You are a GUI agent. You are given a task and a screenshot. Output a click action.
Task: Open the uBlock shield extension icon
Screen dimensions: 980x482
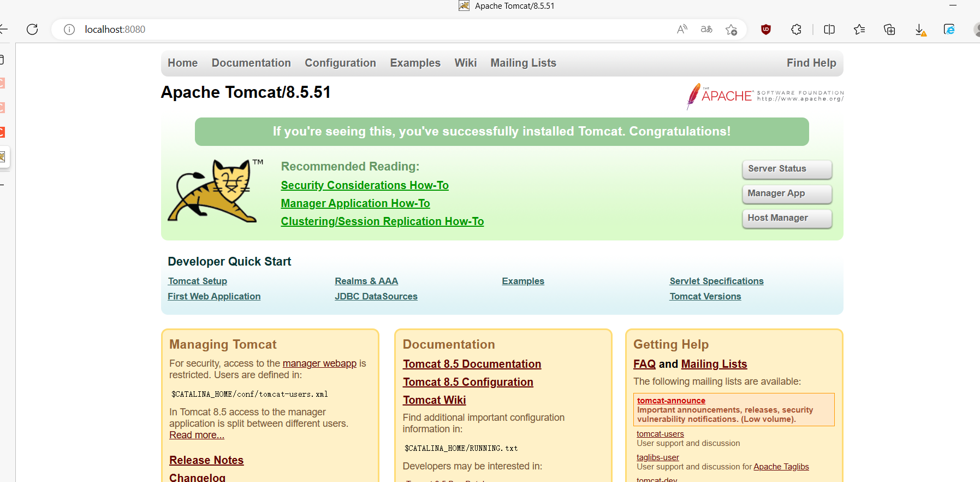(x=766, y=30)
